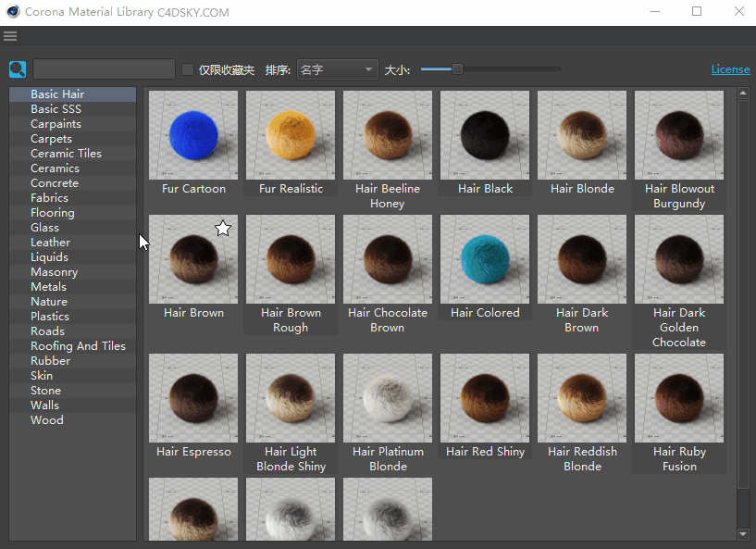The height and width of the screenshot is (549, 756).
Task: Choose the Hair Blonde material thumbnail
Action: [582, 135]
